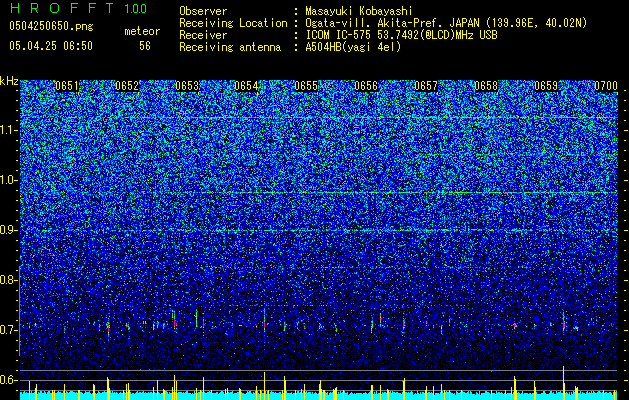Click the 0.9 frequency axis label

tap(9, 230)
